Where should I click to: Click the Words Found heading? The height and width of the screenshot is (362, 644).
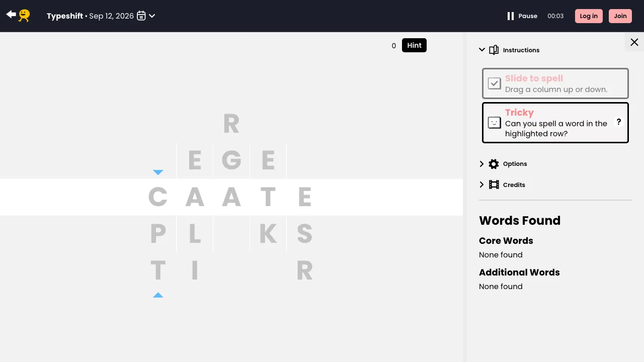pyautogui.click(x=520, y=220)
